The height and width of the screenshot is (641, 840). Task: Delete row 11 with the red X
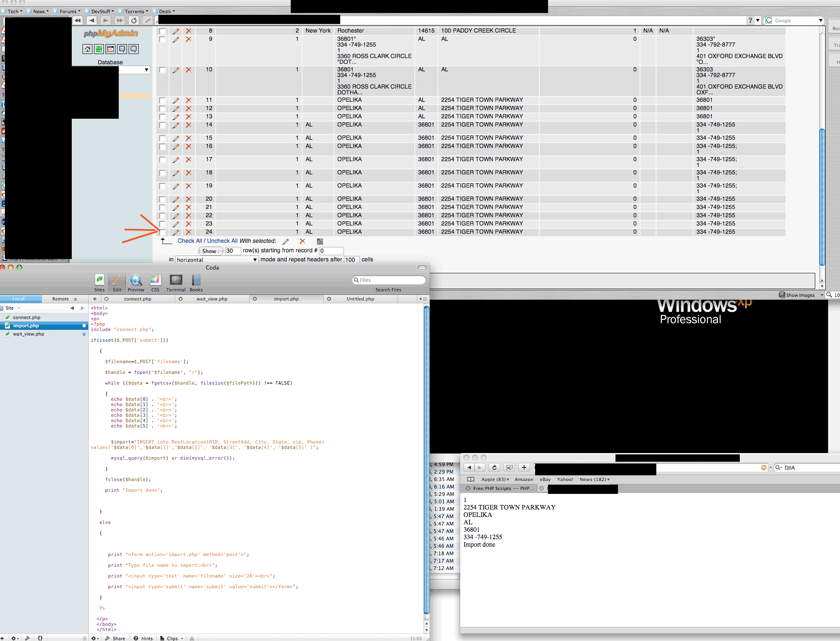coord(188,100)
